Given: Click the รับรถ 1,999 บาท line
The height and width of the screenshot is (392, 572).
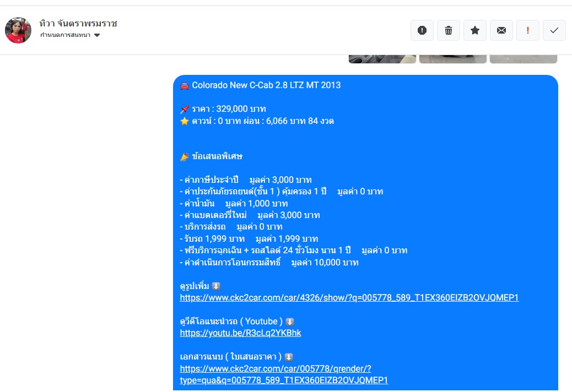Looking at the screenshot, I should [x=249, y=238].
